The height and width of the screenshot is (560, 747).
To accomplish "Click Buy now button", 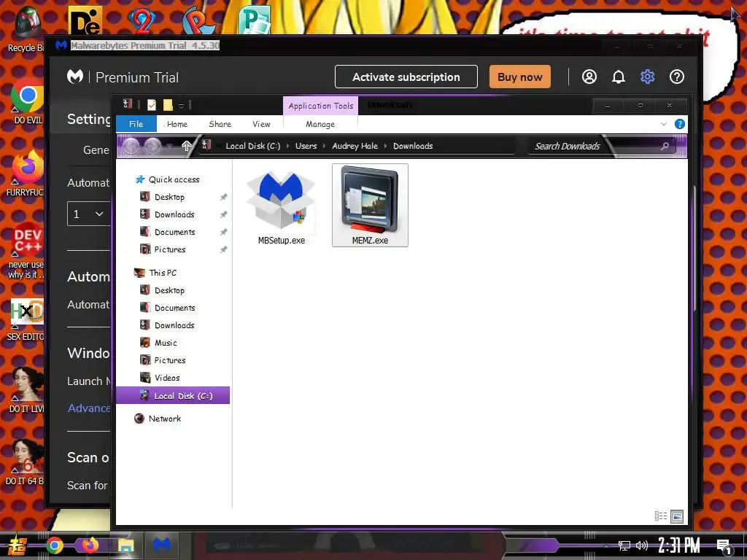I will tap(519, 77).
